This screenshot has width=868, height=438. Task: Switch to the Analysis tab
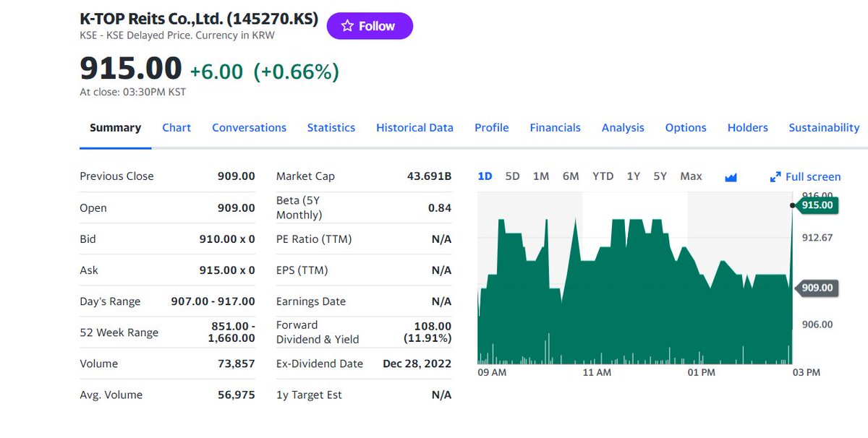coord(623,128)
